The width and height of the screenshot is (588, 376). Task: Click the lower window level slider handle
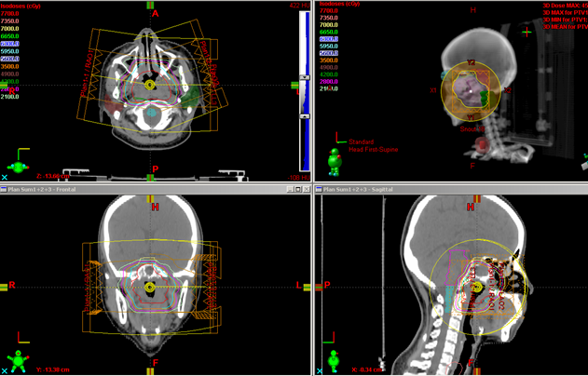coord(305,117)
